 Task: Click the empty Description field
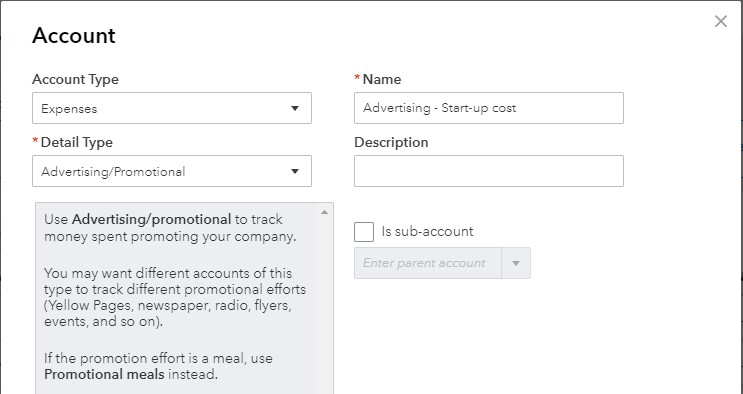click(489, 171)
